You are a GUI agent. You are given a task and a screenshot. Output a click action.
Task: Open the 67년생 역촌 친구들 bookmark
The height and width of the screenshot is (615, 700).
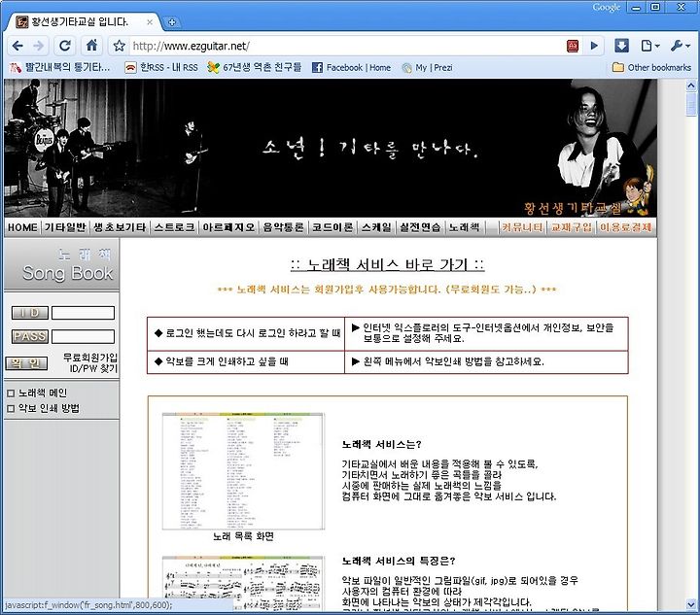pyautogui.click(x=255, y=68)
